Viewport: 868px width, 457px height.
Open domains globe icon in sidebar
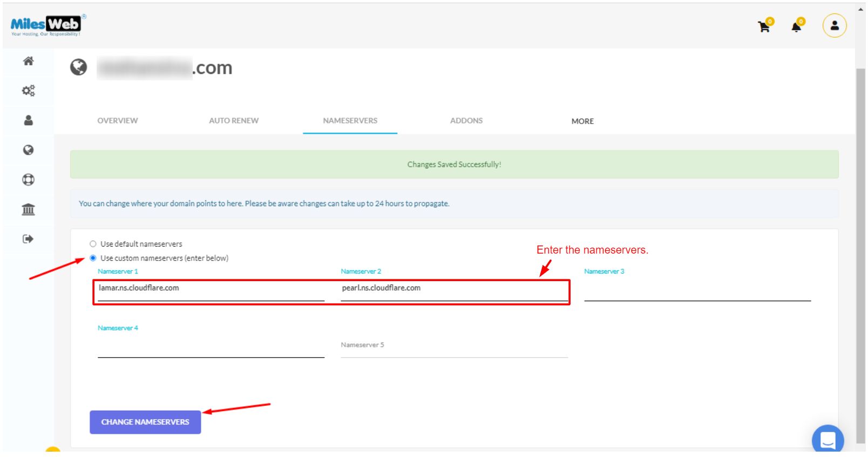29,150
